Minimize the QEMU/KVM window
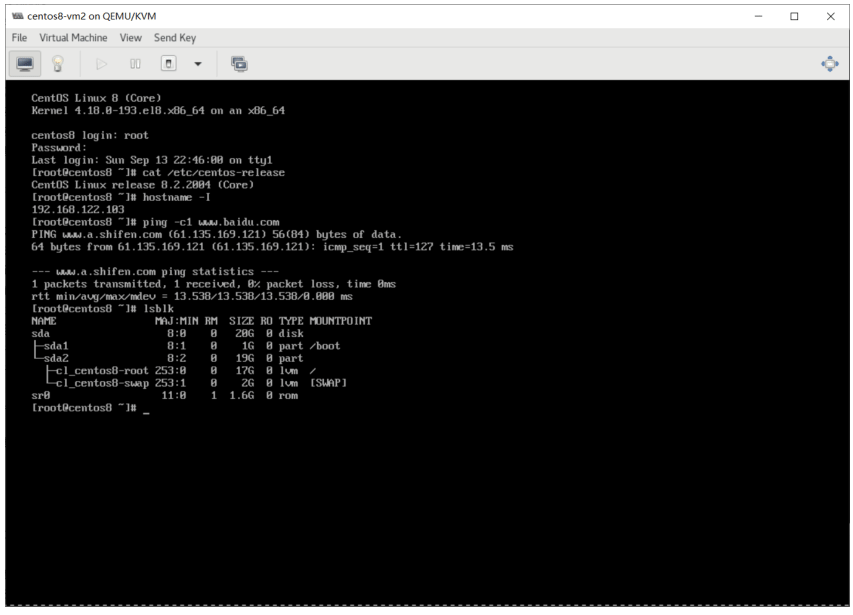 pos(758,16)
